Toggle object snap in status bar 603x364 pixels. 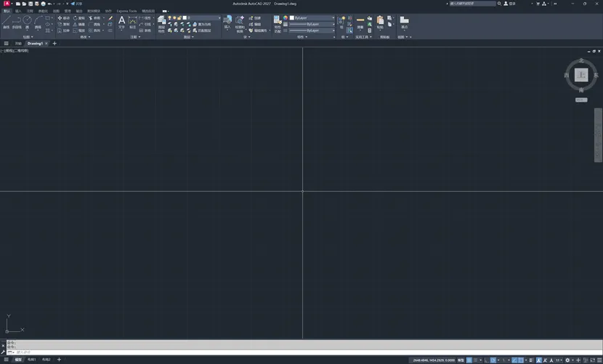(x=521, y=360)
